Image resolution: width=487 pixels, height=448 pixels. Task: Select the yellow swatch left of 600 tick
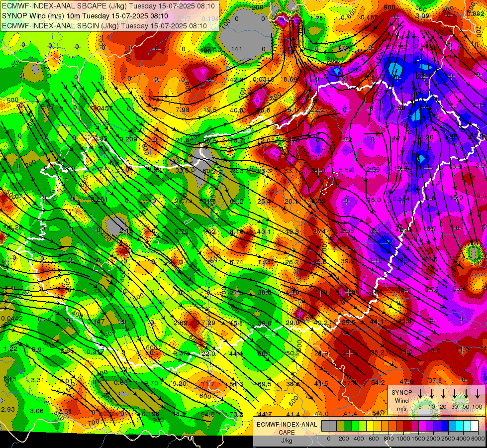[x=370, y=426]
